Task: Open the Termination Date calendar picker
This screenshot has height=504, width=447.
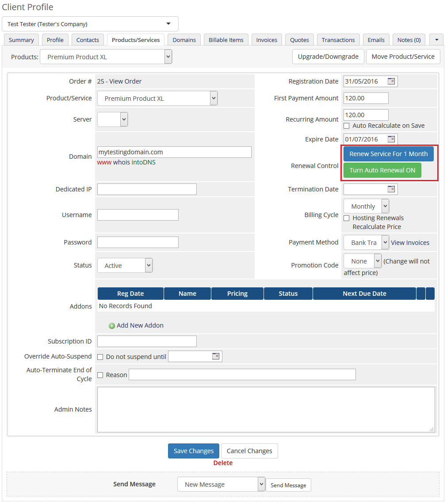Action: [x=391, y=189]
